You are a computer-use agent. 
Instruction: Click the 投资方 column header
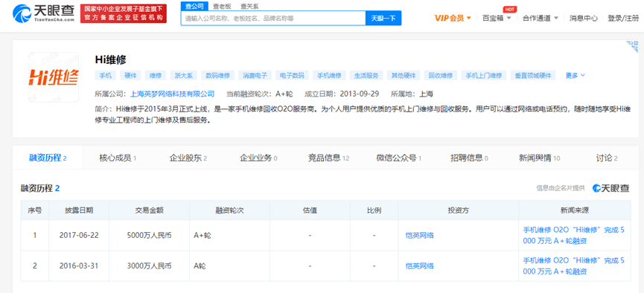[x=459, y=210]
